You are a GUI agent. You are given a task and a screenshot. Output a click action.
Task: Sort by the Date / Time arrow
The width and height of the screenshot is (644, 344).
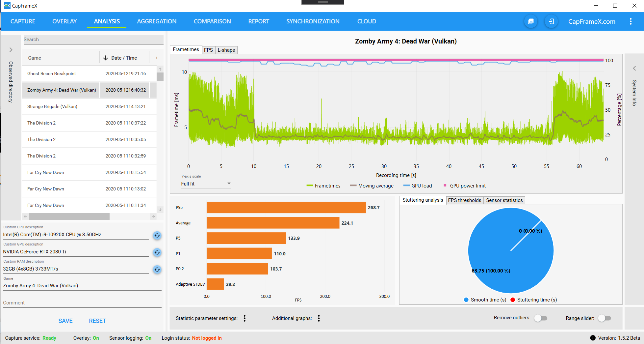106,58
